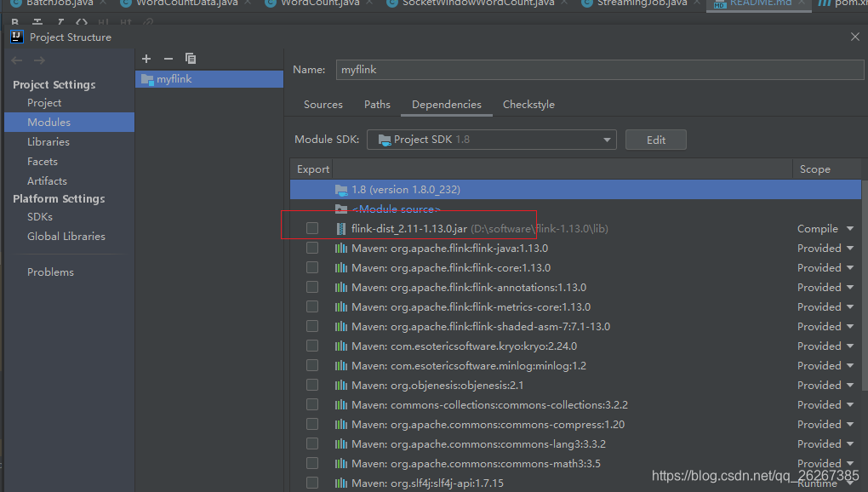
Task: Click the JDK folder icon in 1.8 row
Action: point(341,190)
